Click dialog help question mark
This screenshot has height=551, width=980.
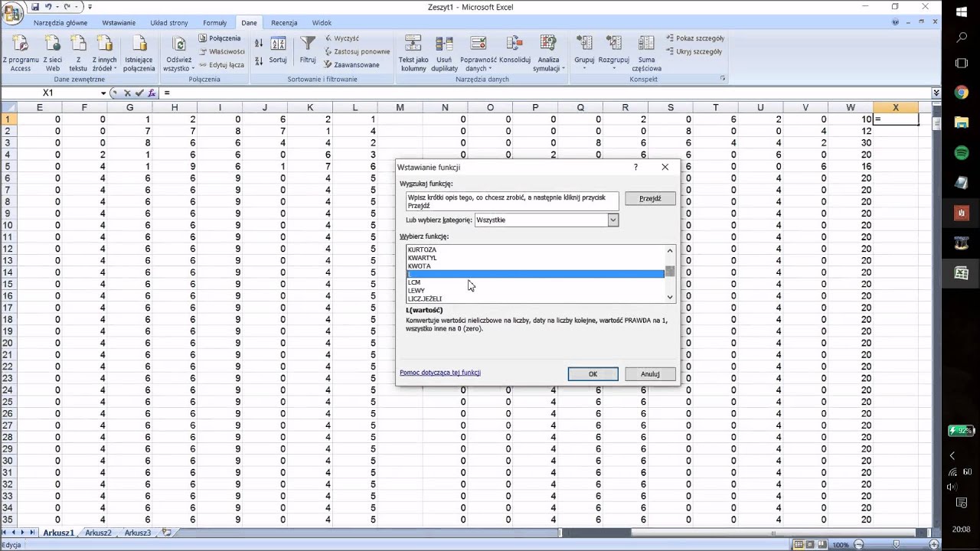[x=635, y=167]
